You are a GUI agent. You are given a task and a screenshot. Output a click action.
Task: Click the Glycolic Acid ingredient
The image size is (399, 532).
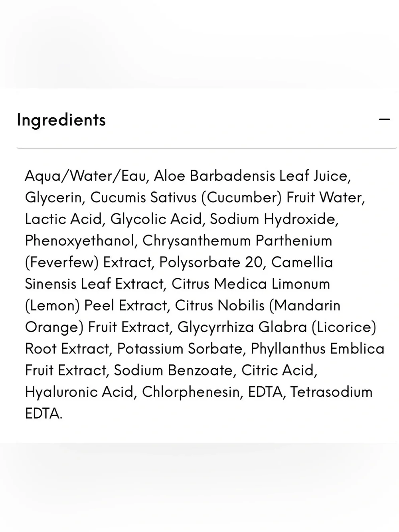click(x=156, y=219)
